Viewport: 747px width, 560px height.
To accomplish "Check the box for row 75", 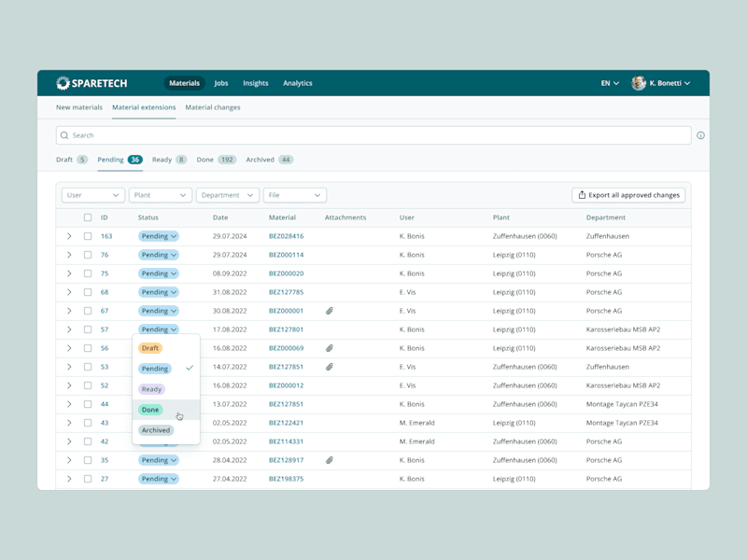I will coord(88,273).
